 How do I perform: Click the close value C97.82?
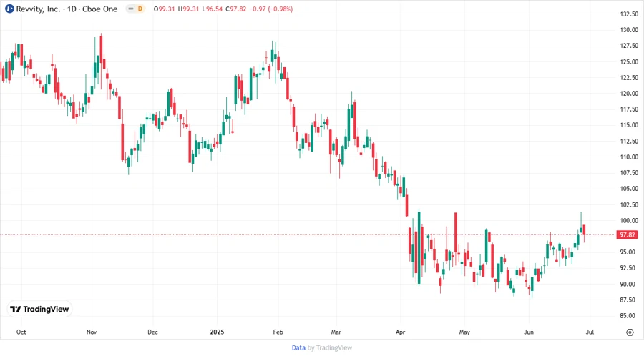click(236, 9)
